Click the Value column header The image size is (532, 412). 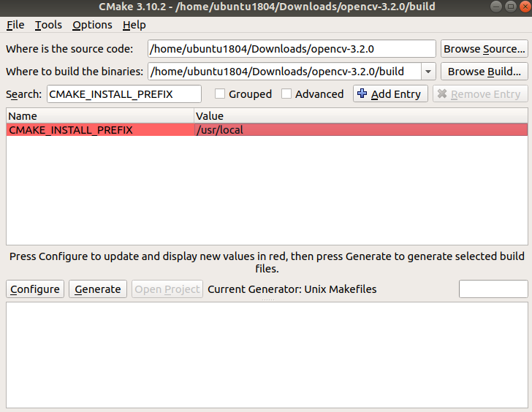[x=361, y=116]
